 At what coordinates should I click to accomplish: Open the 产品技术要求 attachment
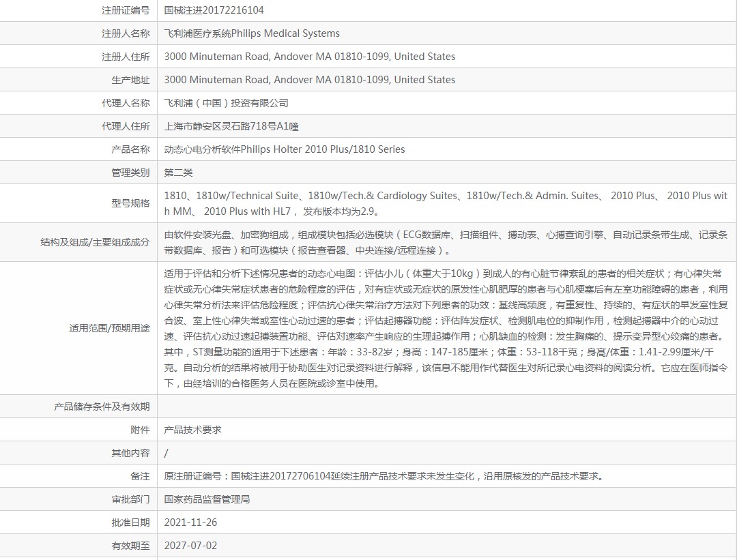pos(192,430)
